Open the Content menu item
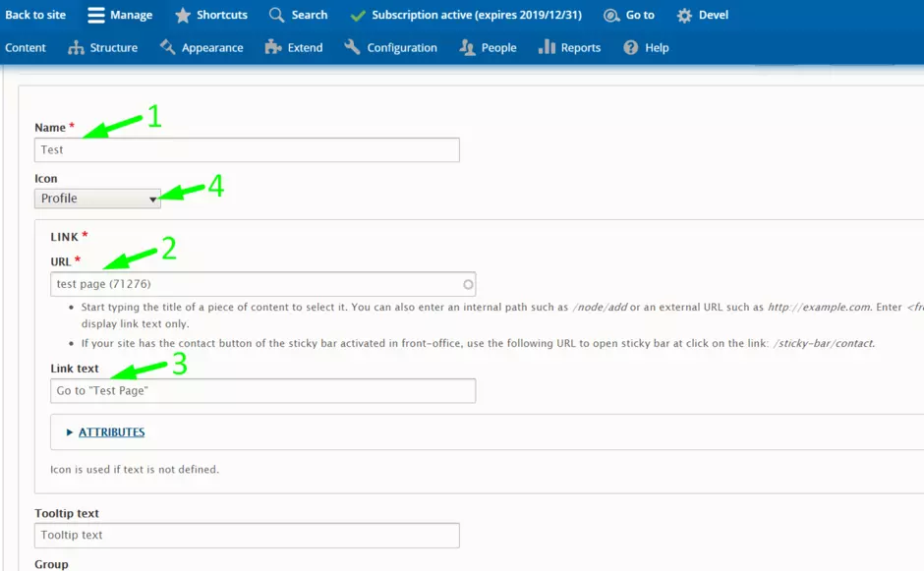 pyautogui.click(x=26, y=48)
